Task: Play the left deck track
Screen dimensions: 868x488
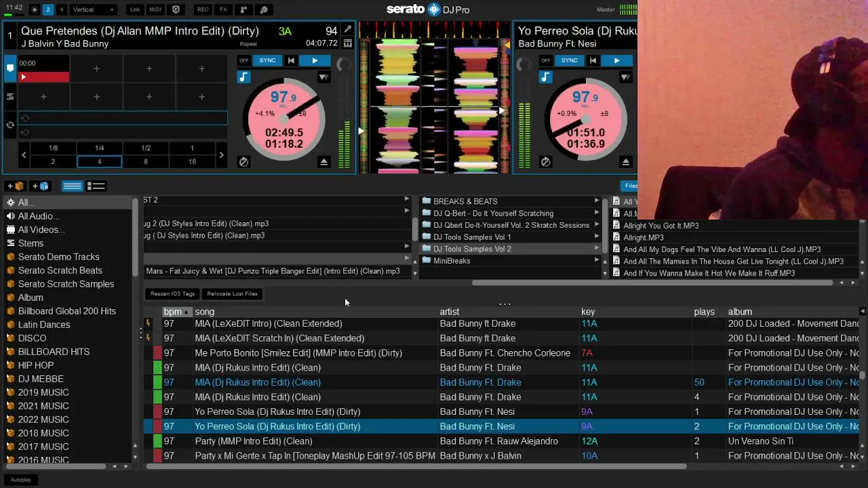Action: [x=315, y=60]
